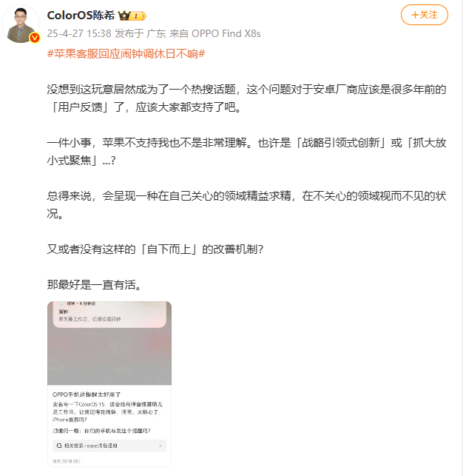Expand the related search chevron arrow
The image size is (463, 476).
click(x=160, y=446)
